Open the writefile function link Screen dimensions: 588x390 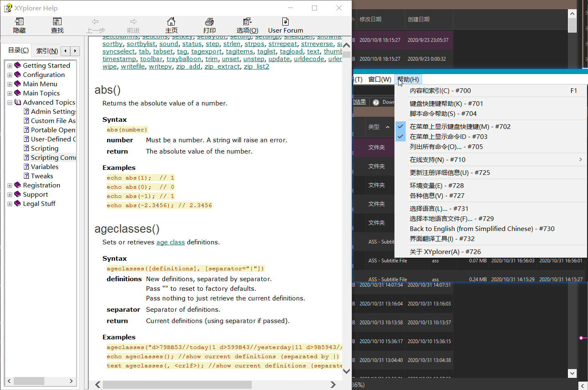(133, 67)
